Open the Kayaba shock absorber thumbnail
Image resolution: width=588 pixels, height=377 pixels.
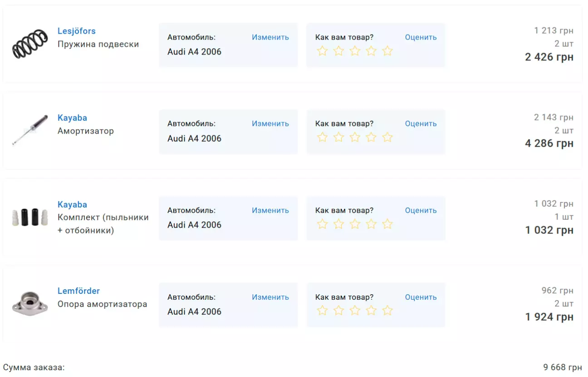30,130
